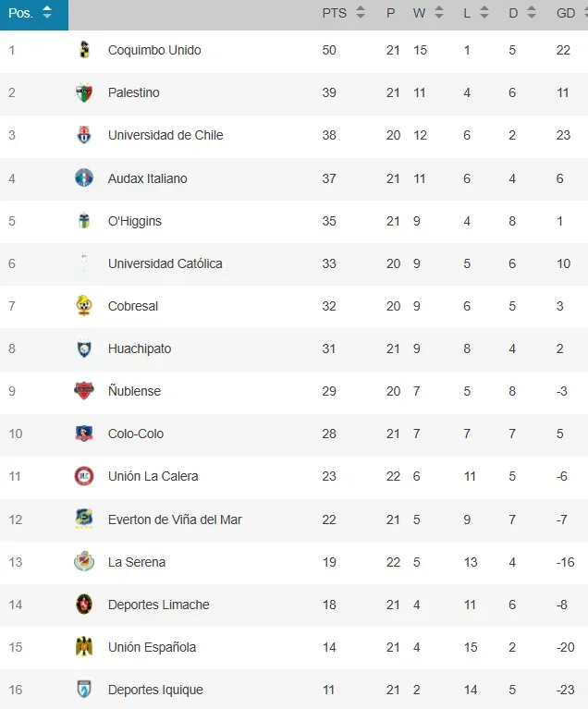Click the Universidad de Chile crest
This screenshot has height=709, width=588.
click(84, 135)
